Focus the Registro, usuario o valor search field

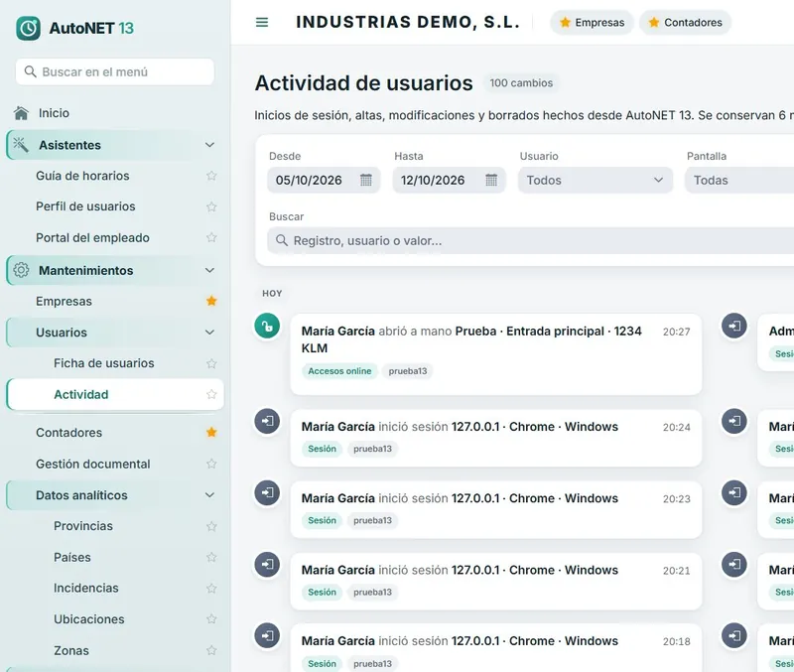click(x=531, y=240)
